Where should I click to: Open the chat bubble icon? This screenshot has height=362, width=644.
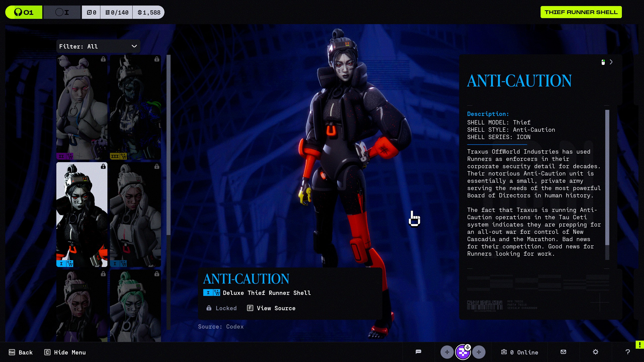(x=418, y=352)
